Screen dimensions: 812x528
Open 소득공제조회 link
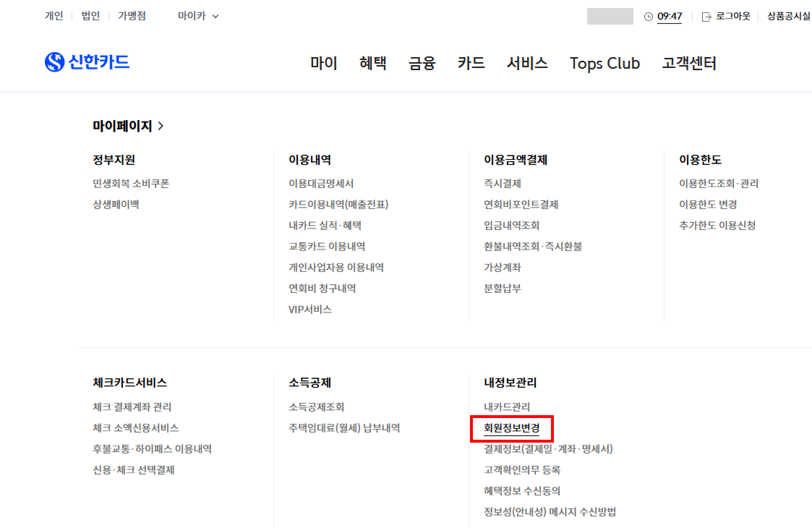(316, 407)
